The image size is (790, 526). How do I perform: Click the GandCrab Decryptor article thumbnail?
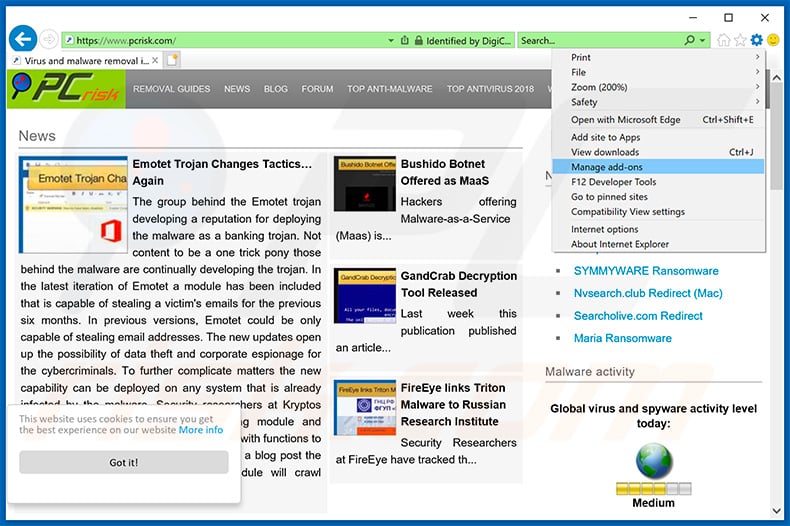click(365, 295)
